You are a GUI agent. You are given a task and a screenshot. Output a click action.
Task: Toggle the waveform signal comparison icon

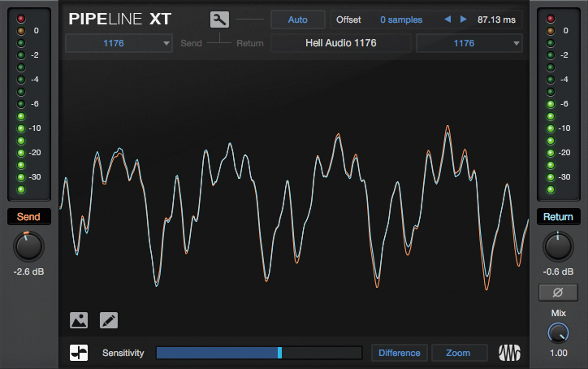79,353
